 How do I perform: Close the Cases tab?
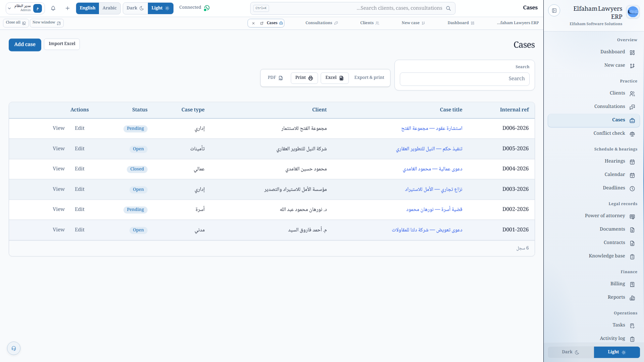253,23
